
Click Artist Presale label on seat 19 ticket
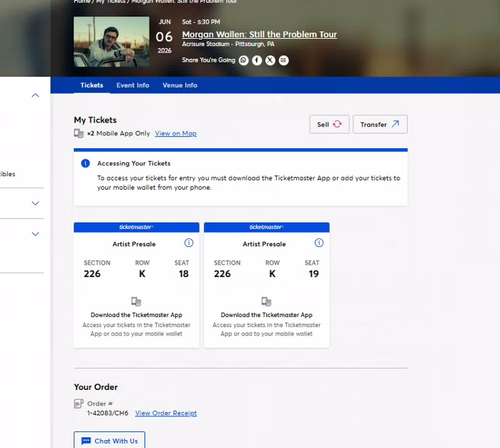point(264,244)
